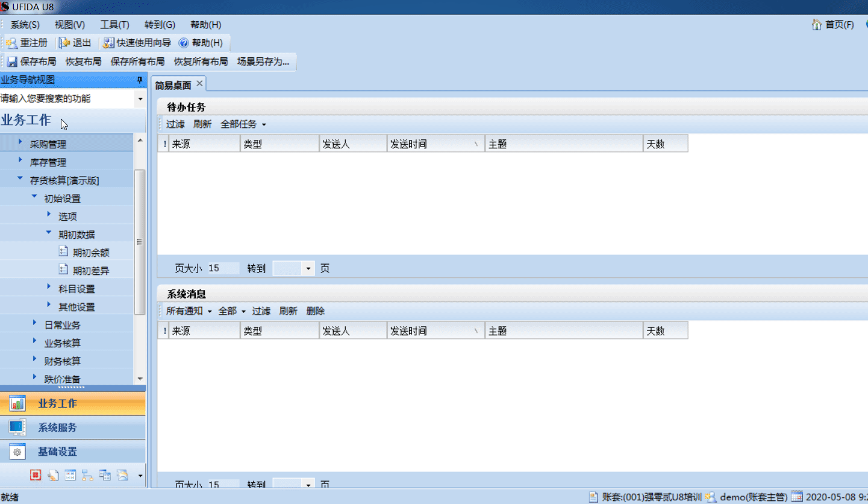Expand the 日常业务 tree node

click(x=34, y=324)
